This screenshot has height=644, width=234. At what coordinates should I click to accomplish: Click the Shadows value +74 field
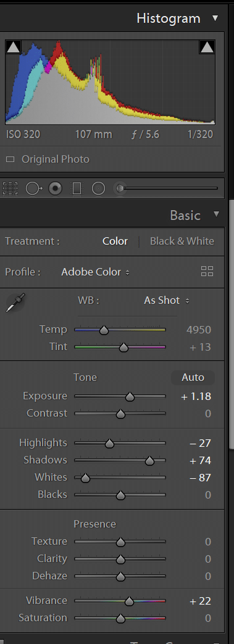tap(200, 460)
